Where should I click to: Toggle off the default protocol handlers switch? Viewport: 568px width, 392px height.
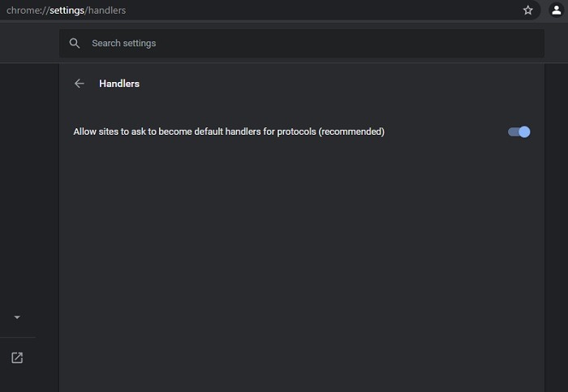519,131
